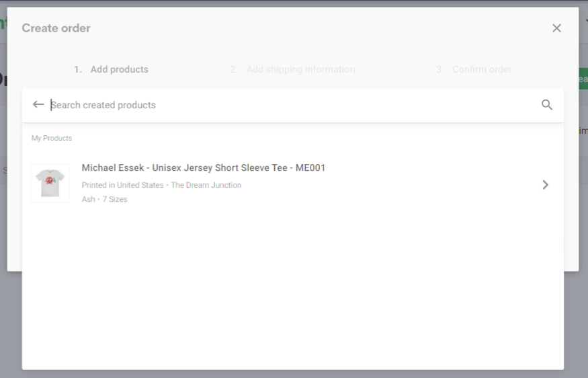Viewport: 588px width, 378px height.
Task: Click The Dream Junction provider name
Action: [206, 185]
